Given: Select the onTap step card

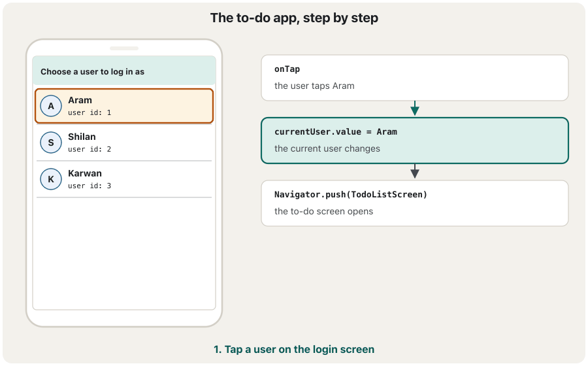Looking at the screenshot, I should (x=415, y=78).
